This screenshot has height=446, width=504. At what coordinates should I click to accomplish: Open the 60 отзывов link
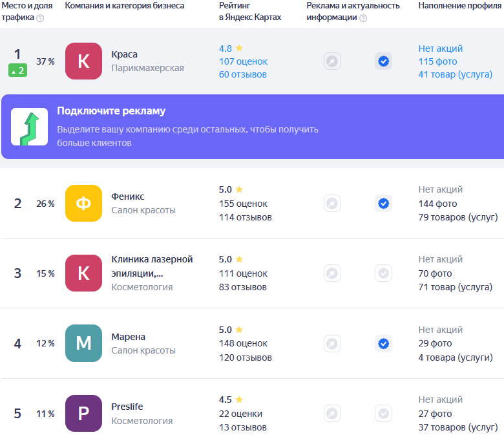point(242,75)
